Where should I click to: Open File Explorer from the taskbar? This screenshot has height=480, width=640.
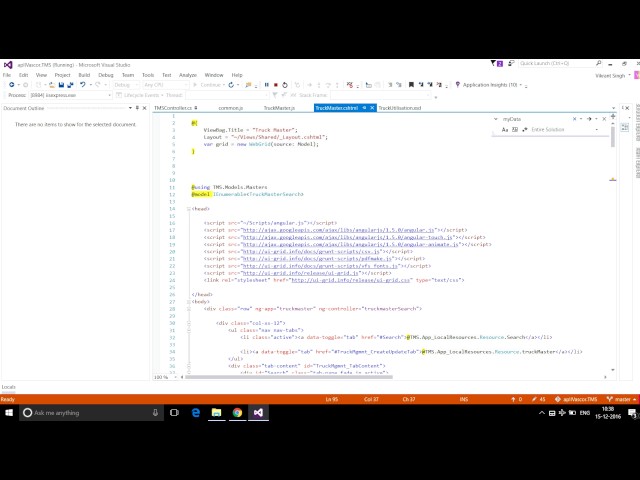pyautogui.click(x=216, y=413)
